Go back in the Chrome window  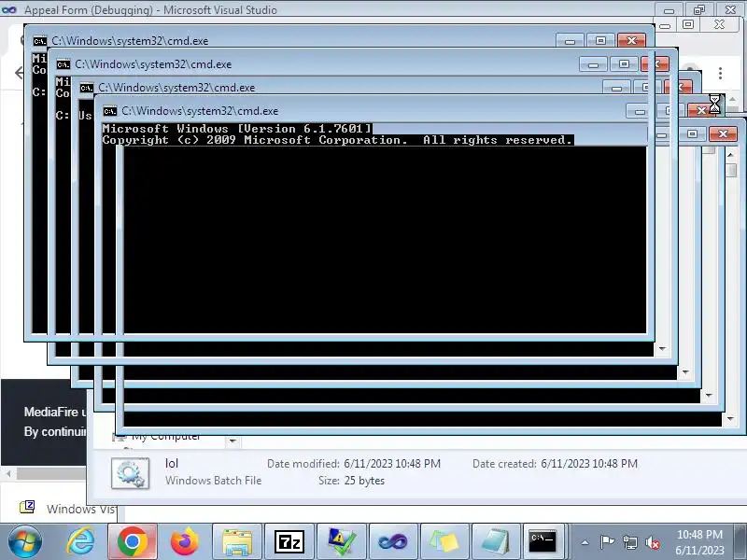pyautogui.click(x=19, y=73)
